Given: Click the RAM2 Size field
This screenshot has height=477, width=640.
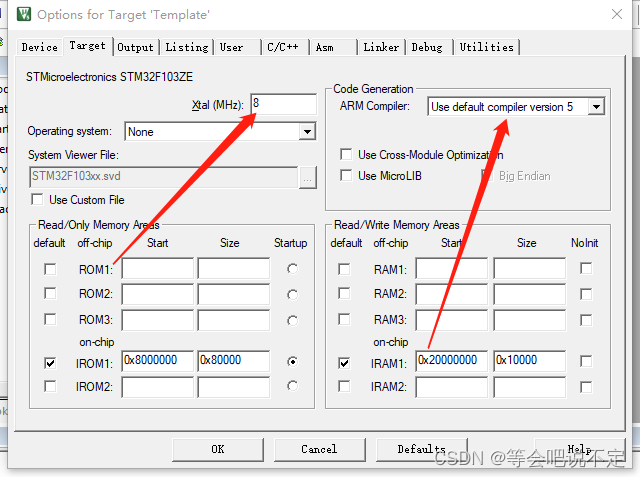Looking at the screenshot, I should (530, 294).
